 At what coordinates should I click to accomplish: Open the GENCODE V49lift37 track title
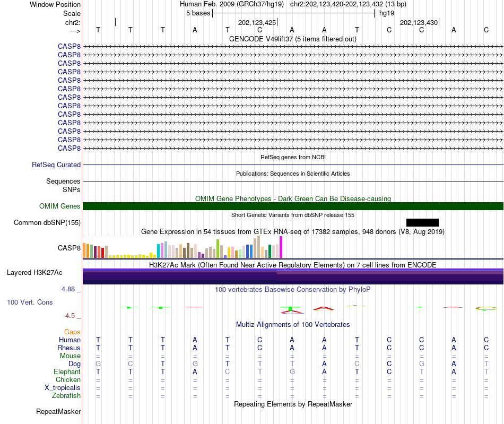(x=292, y=39)
